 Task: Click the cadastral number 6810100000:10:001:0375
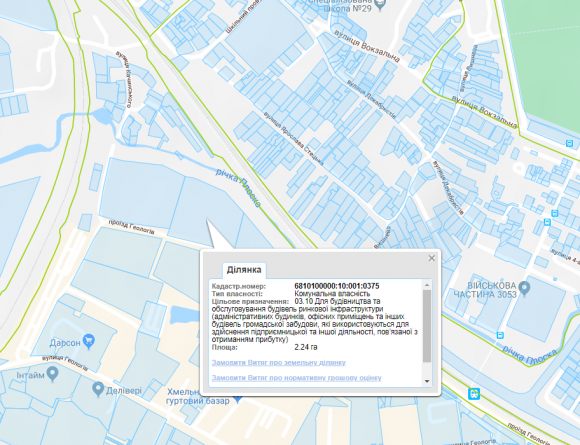coord(337,286)
